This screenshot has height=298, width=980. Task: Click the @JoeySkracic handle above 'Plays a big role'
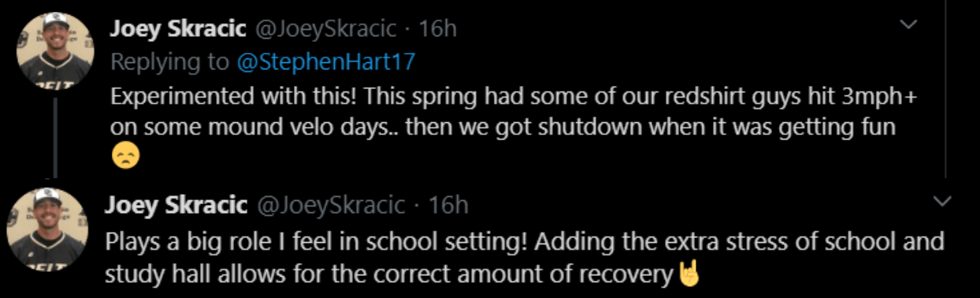(x=330, y=206)
